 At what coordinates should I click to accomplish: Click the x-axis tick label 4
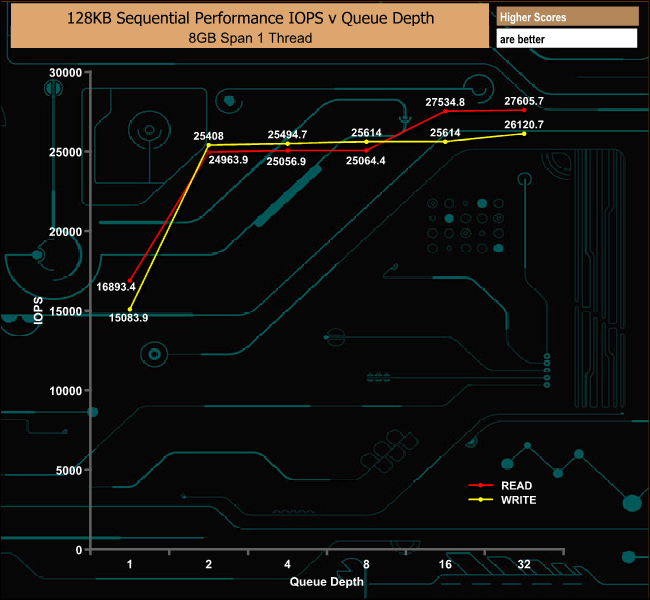pos(287,564)
